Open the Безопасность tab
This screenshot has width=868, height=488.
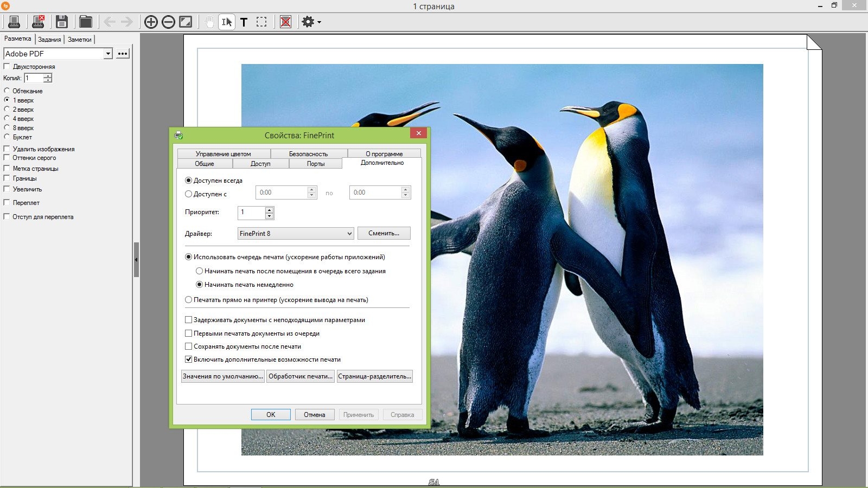[308, 154]
